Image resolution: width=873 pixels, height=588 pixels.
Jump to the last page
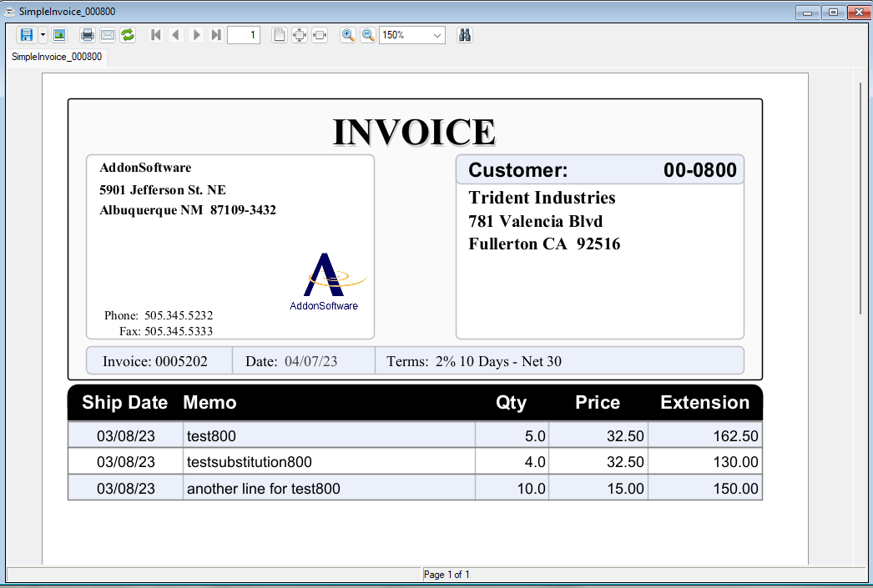pyautogui.click(x=216, y=35)
